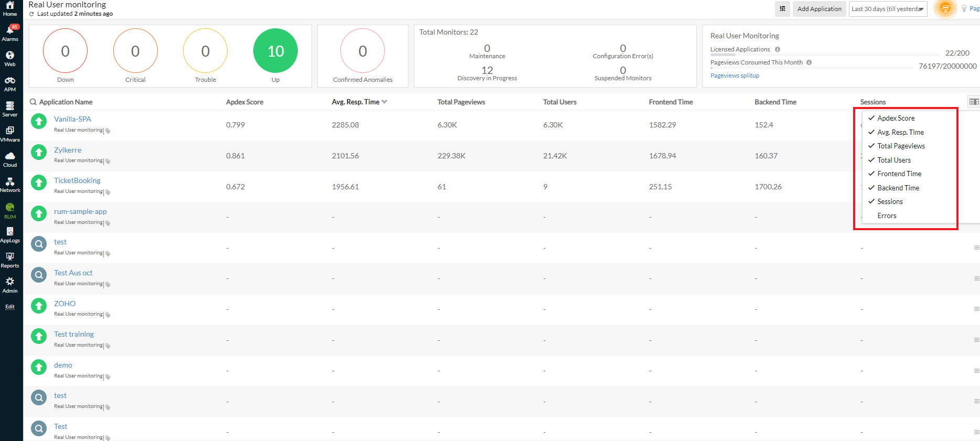This screenshot has height=441, width=980.
Task: Open the VMware sidebar icon
Action: pos(10,133)
